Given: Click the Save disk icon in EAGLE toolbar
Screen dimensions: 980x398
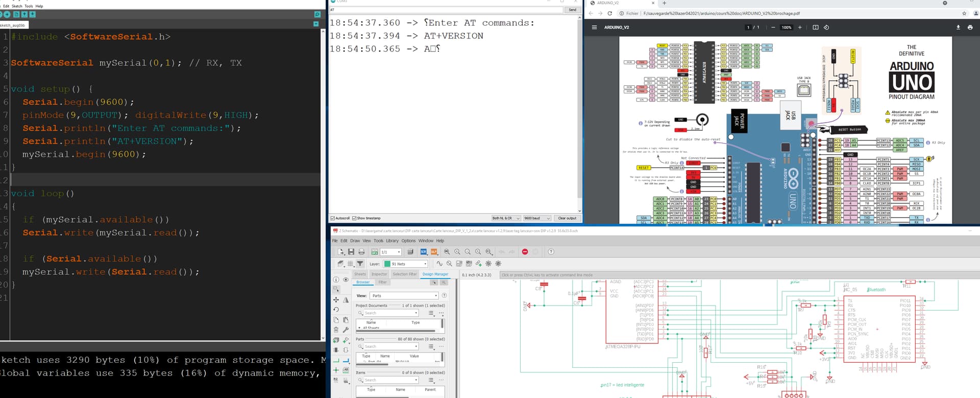Looking at the screenshot, I should (x=351, y=252).
